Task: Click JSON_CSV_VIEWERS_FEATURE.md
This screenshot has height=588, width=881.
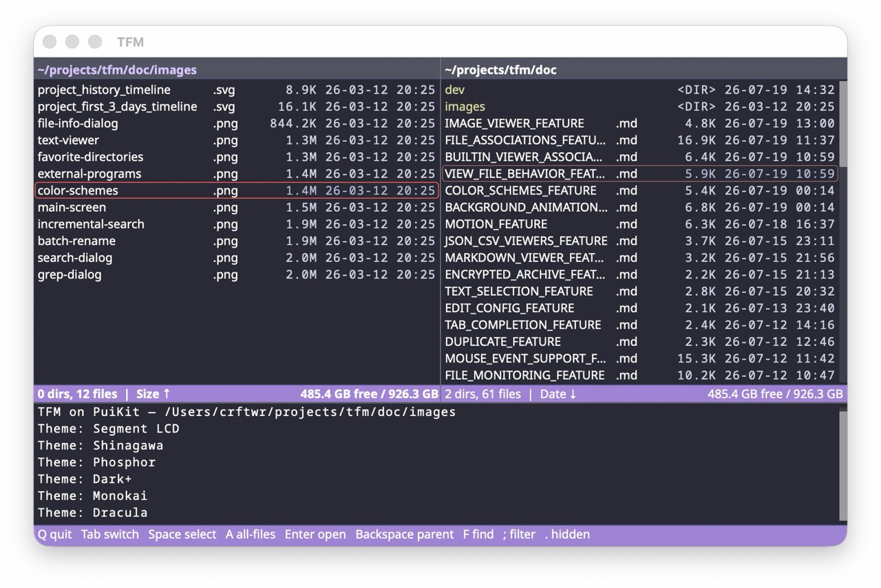Action: click(x=640, y=241)
